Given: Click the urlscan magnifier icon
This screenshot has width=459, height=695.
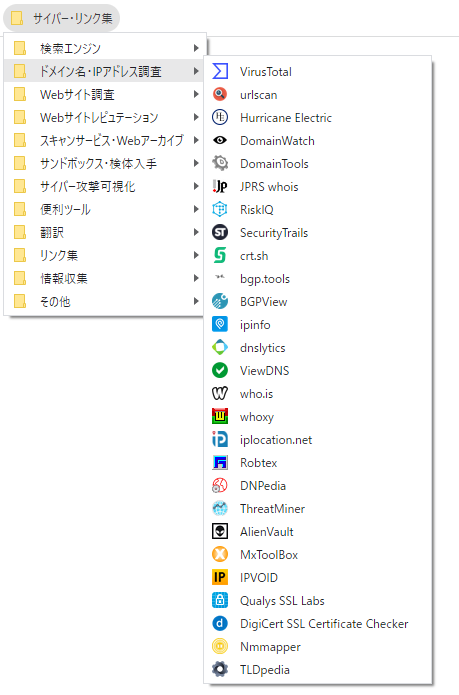Looking at the screenshot, I should click(220, 94).
